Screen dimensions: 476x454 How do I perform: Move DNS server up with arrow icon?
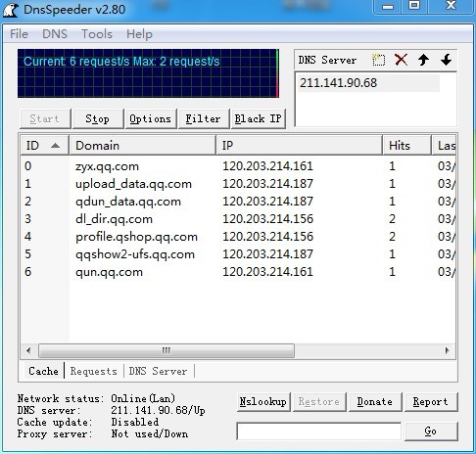[x=423, y=60]
